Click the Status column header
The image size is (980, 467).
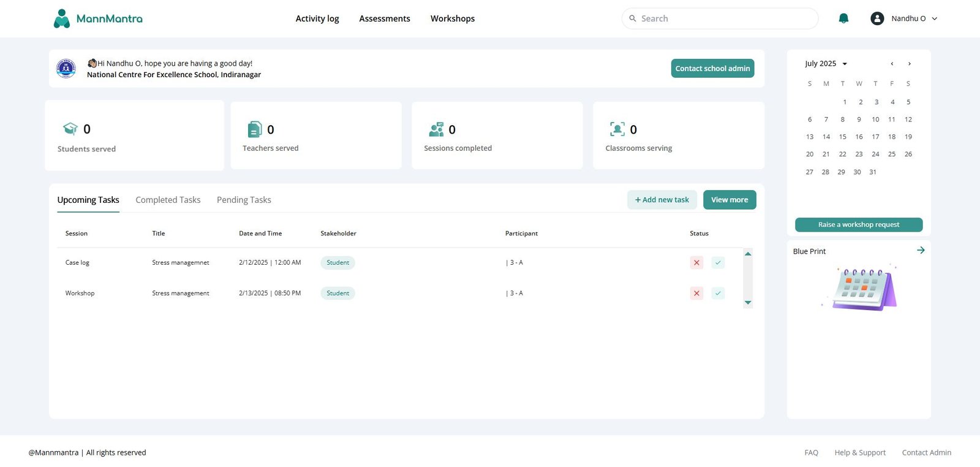[699, 233]
